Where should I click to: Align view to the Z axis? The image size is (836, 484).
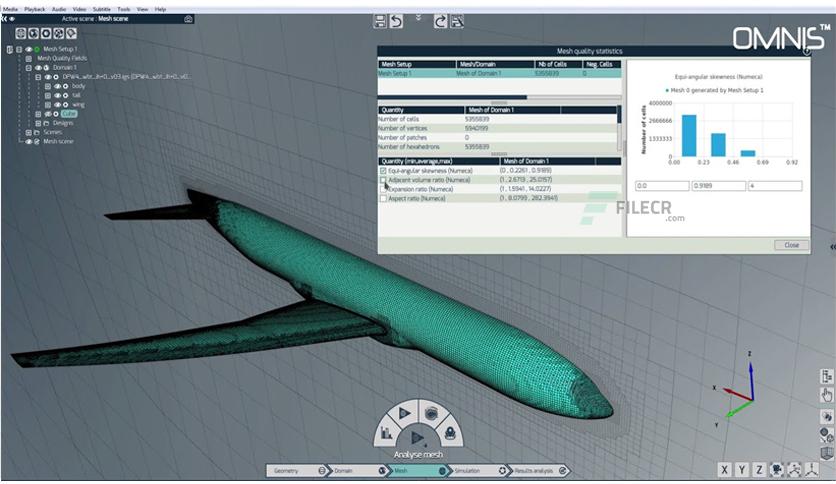coord(759,470)
